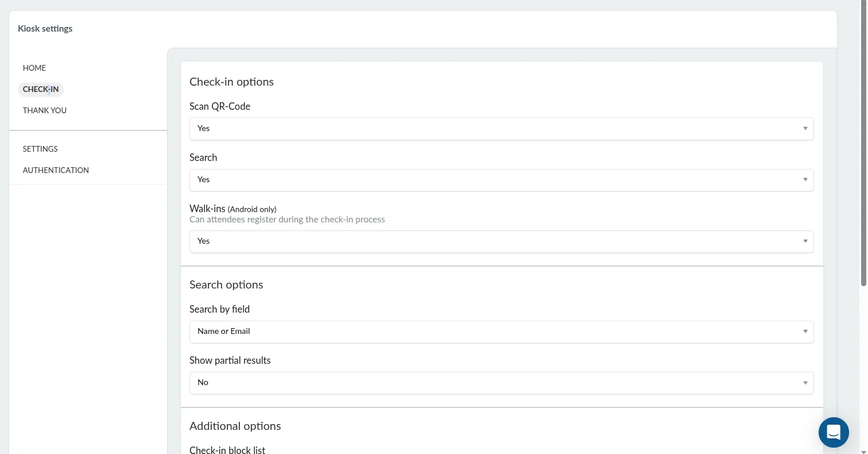Open the THANK YOU section
This screenshot has height=454, width=868.
pyautogui.click(x=45, y=110)
